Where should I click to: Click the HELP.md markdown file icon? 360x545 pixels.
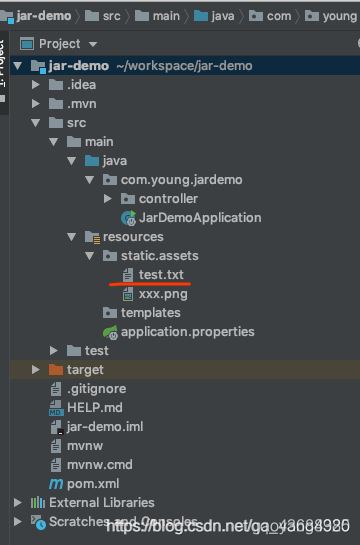56,408
